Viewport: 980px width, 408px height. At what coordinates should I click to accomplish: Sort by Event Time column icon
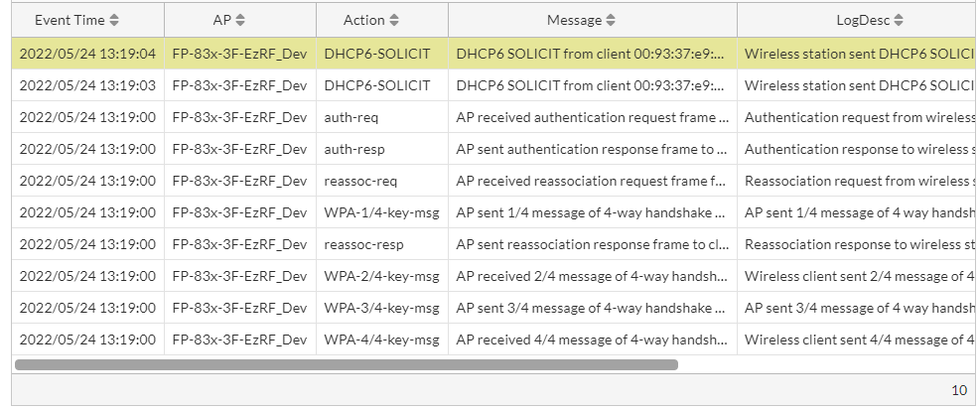[114, 20]
